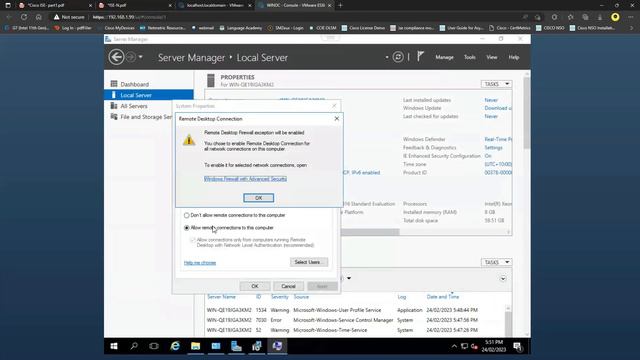The width and height of the screenshot is (640, 360).
Task: Sort events by Date and Time column
Action: (443, 297)
